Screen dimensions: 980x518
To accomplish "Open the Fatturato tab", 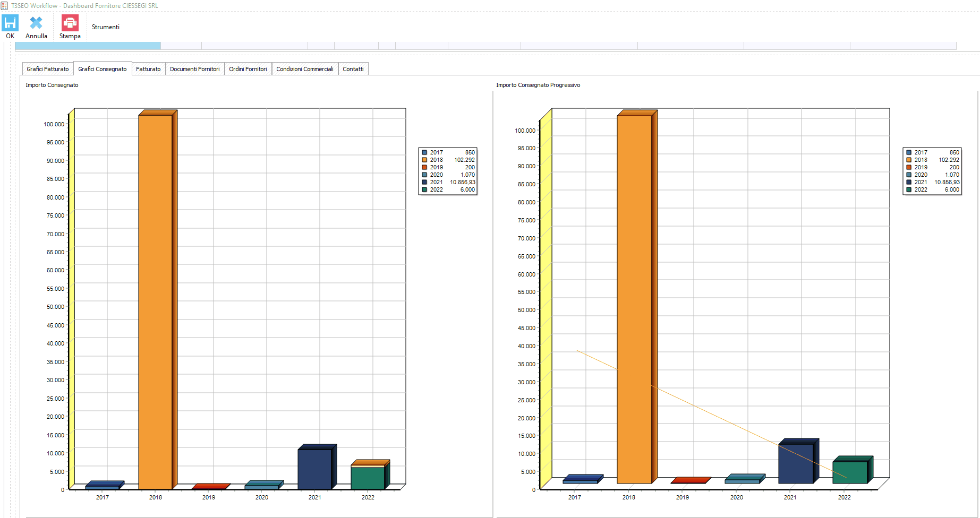I will click(148, 69).
